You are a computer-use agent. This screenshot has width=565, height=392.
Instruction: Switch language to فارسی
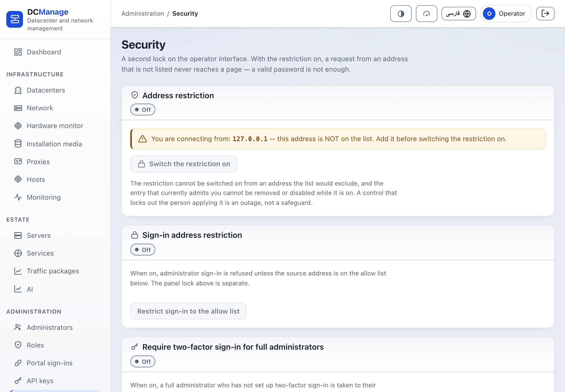tap(459, 14)
